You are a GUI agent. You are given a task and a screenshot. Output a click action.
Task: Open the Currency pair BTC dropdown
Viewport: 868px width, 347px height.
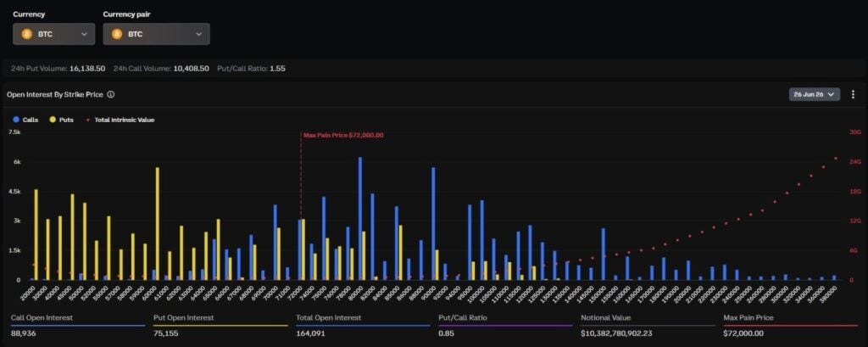(156, 34)
